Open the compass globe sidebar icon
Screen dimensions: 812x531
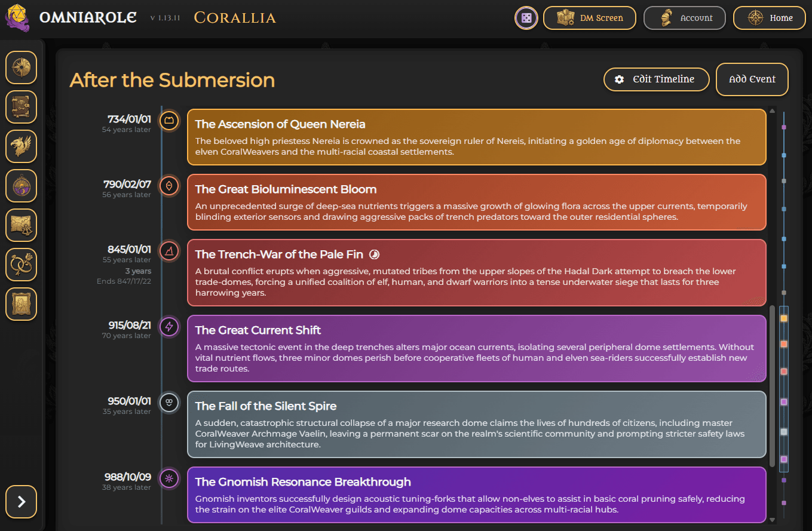tap(22, 67)
